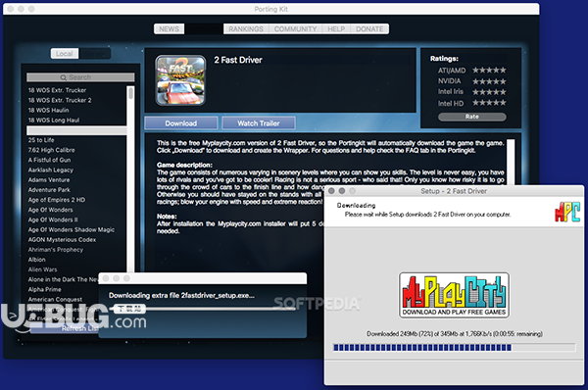Select Aarklash Legacy in list
The image size is (588, 390).
click(x=51, y=170)
